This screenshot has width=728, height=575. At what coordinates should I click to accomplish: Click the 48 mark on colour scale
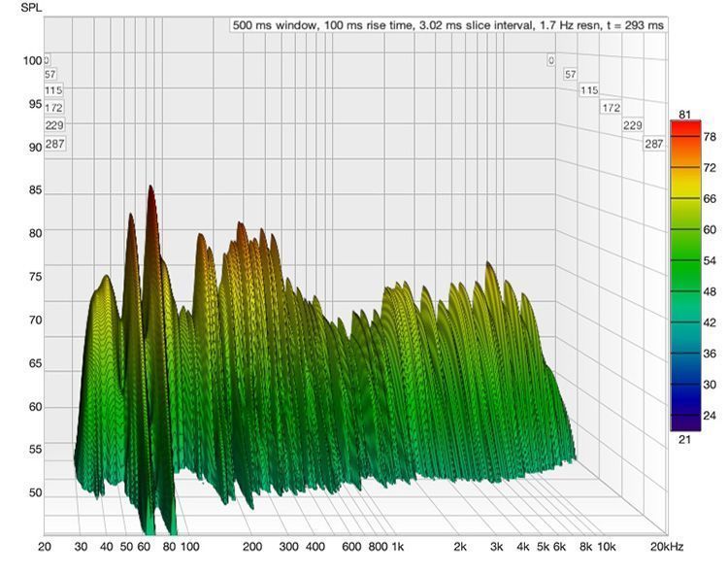(x=710, y=291)
